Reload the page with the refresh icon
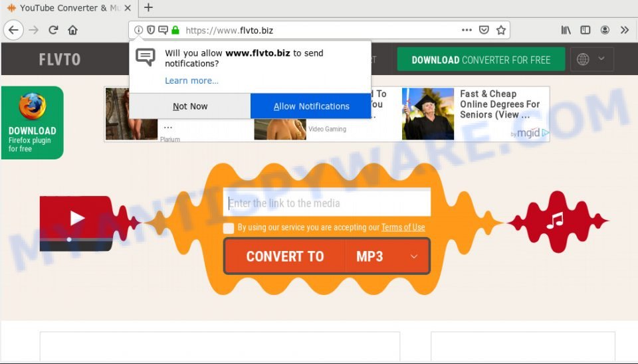Screen dimensions: 638x364 [53, 30]
